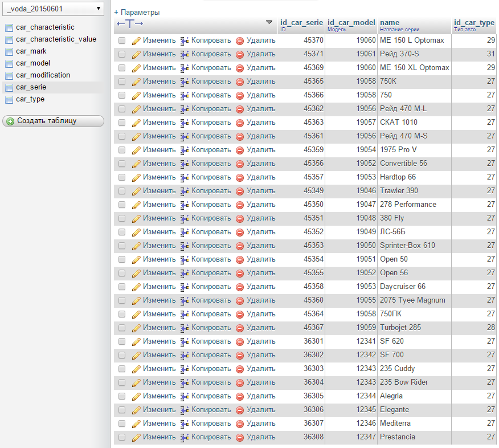499x448 pixels.
Task: Click the Создать таблицу button
Action: click(53, 121)
